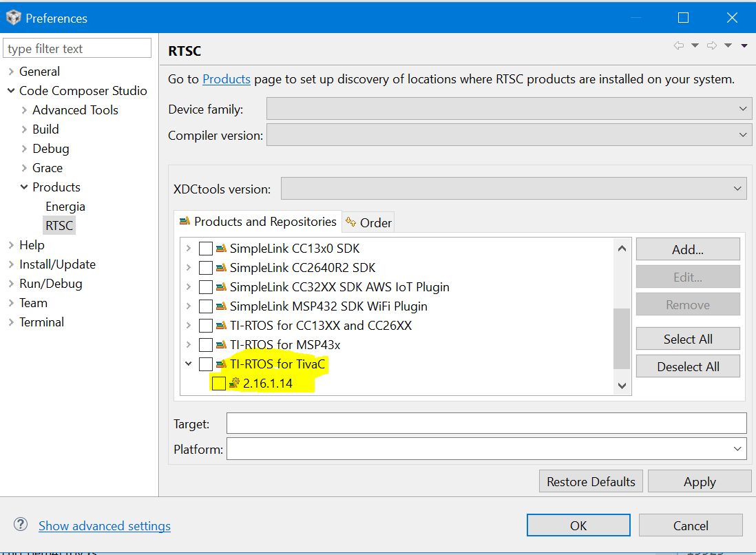Open Show advanced settings link
Screen dimensions: 756x555
coord(105,525)
